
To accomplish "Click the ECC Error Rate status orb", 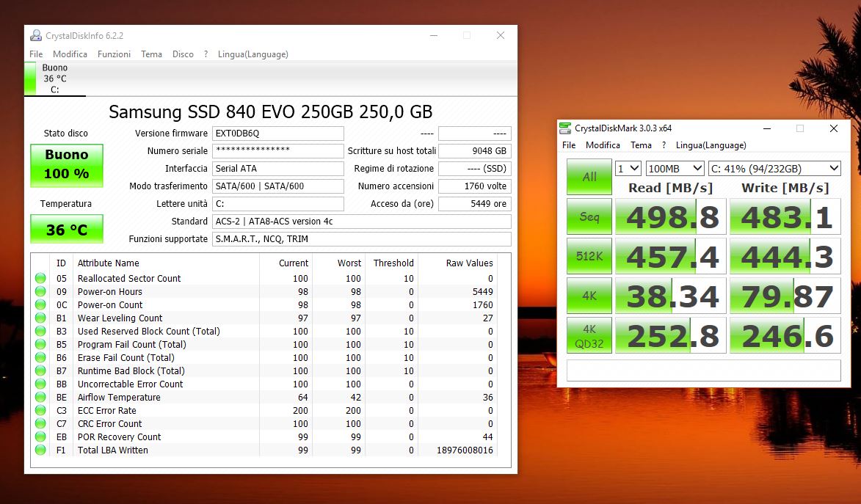I will point(40,410).
